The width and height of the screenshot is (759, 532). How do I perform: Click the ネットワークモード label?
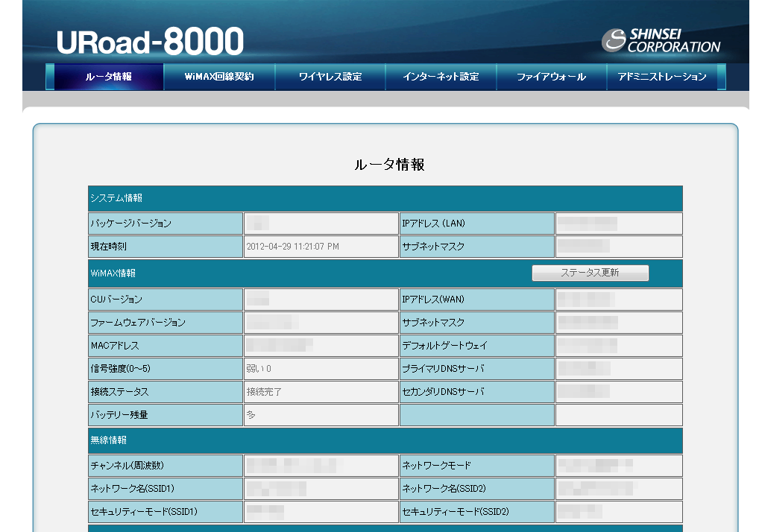tap(436, 465)
